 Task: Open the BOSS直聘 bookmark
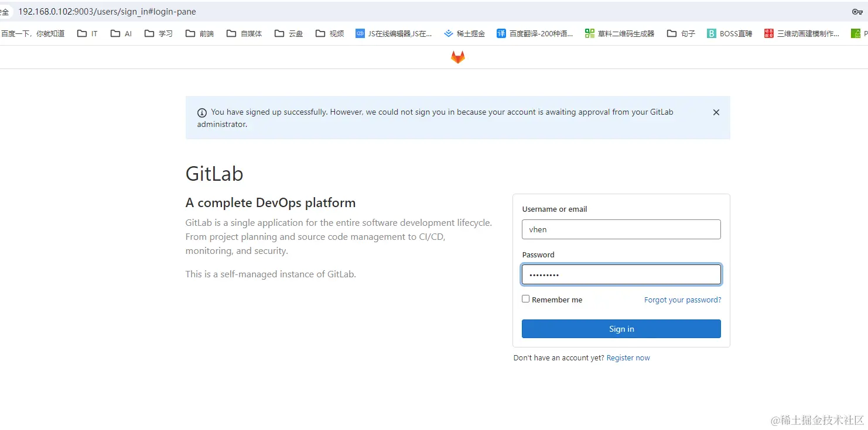click(x=729, y=33)
